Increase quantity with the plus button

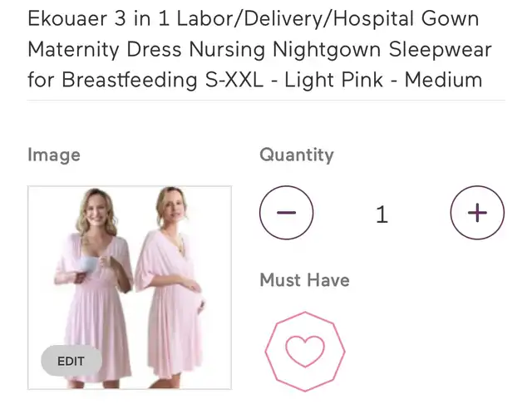coord(477,213)
